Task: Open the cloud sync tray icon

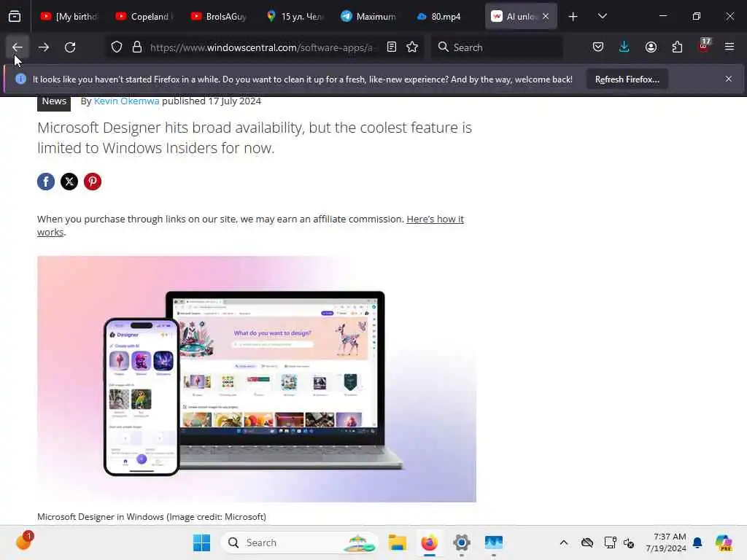Action: pos(587,542)
